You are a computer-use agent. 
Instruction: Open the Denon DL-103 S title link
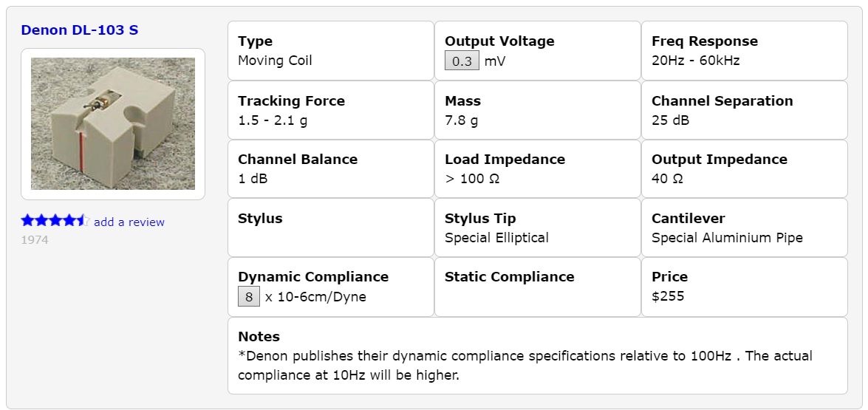(79, 30)
